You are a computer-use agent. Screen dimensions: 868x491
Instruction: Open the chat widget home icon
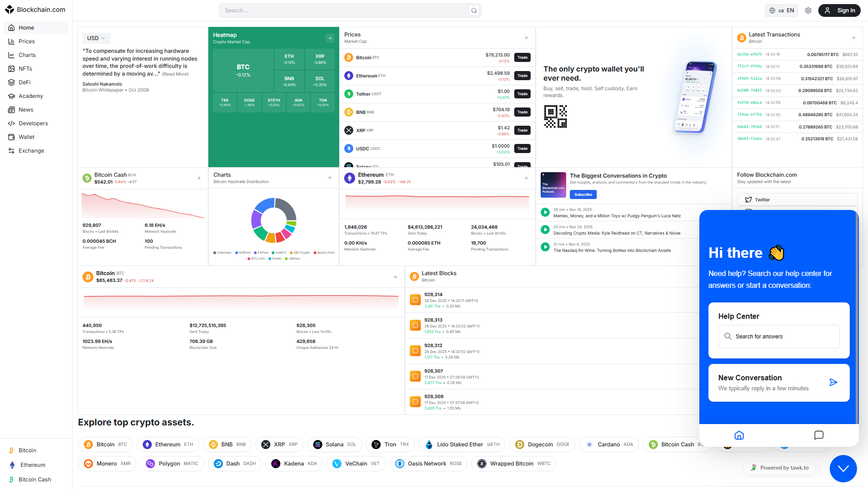tap(739, 435)
